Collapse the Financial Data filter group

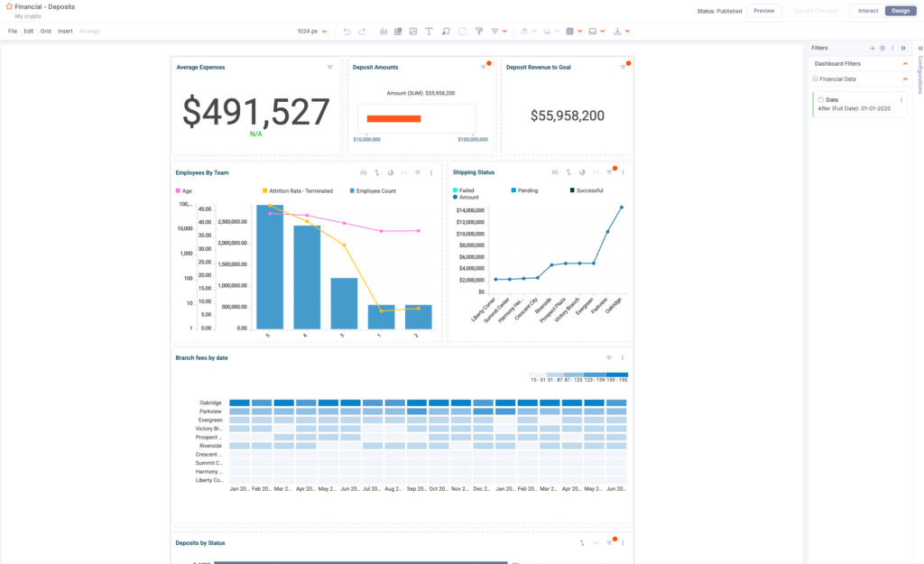pyautogui.click(x=905, y=79)
